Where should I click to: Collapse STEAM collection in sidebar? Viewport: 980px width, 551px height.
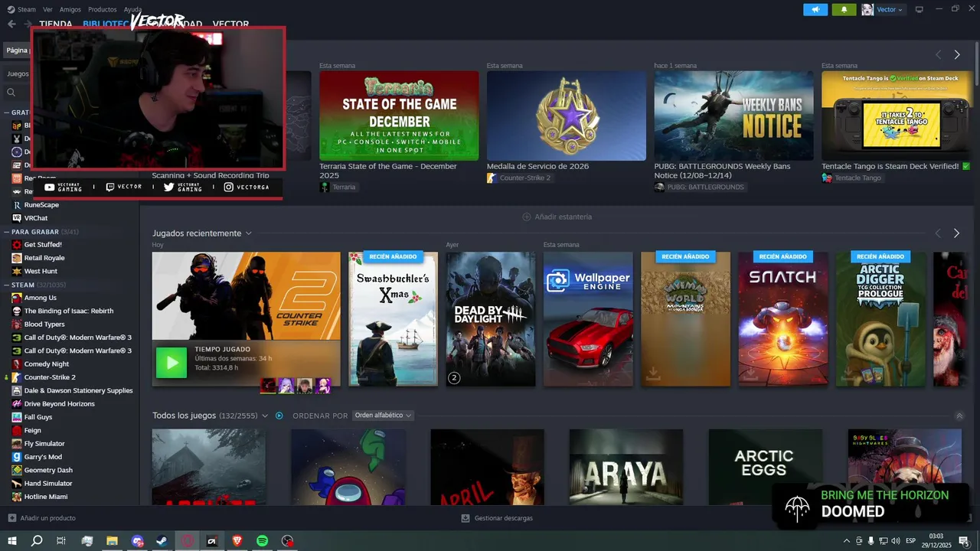click(7, 285)
